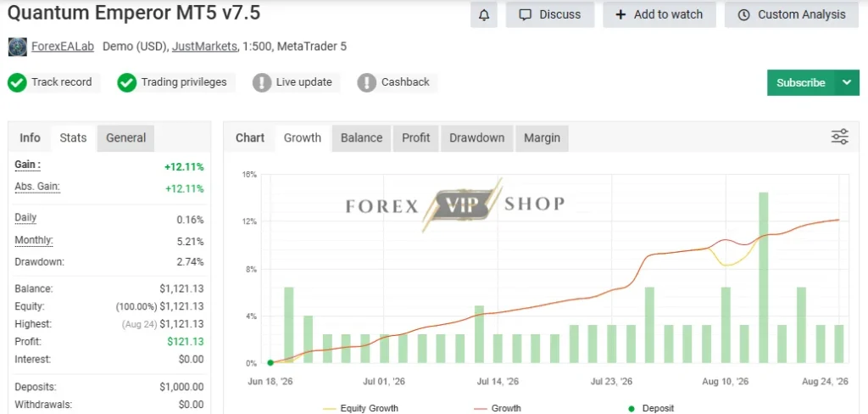Viewport: 868px width, 414px height.
Task: Click the ForexEALab avatar image
Action: click(x=18, y=47)
